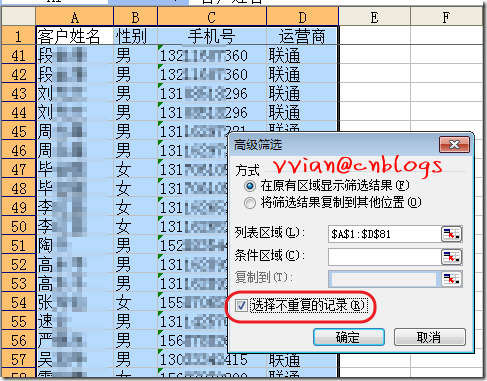Click the 手机号 header cell
487x381 pixels.
pyautogui.click(x=212, y=36)
